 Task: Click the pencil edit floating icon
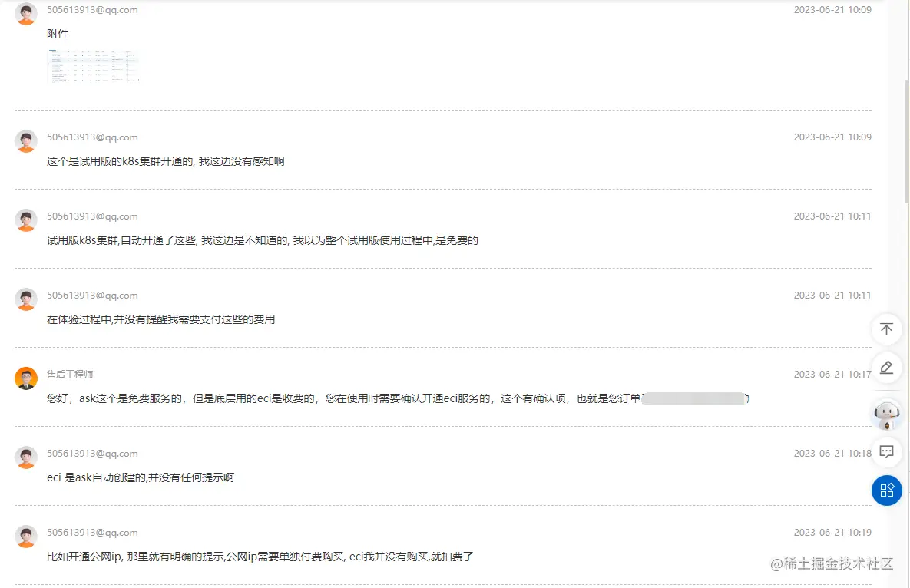886,368
